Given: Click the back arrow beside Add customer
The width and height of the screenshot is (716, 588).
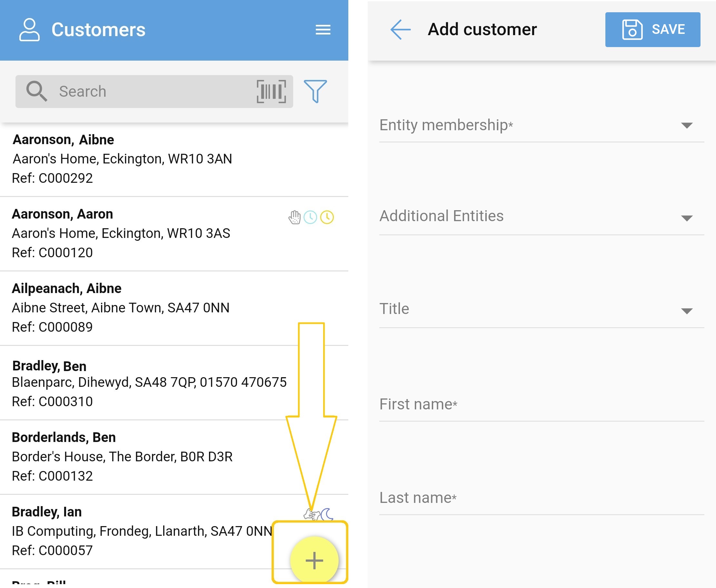Looking at the screenshot, I should pyautogui.click(x=400, y=29).
